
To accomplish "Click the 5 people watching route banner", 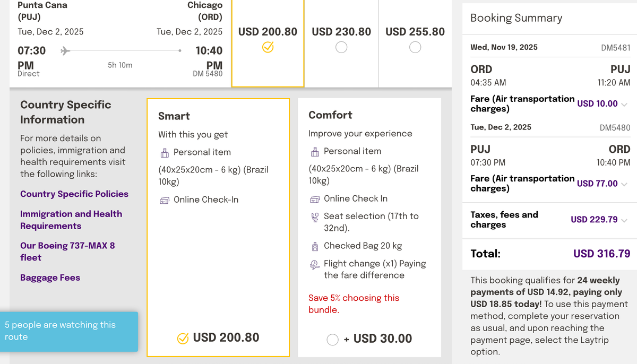I will 69,331.
